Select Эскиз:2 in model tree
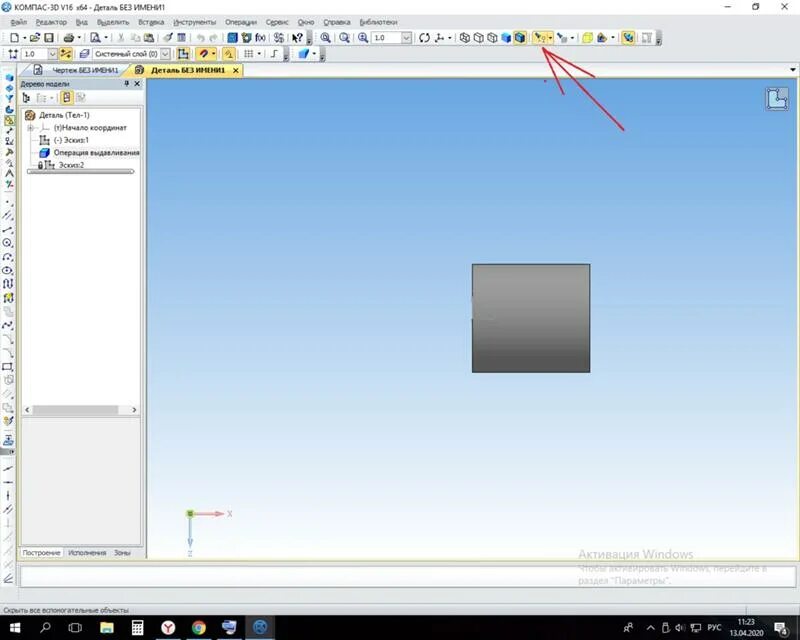800x640 pixels. (71, 165)
